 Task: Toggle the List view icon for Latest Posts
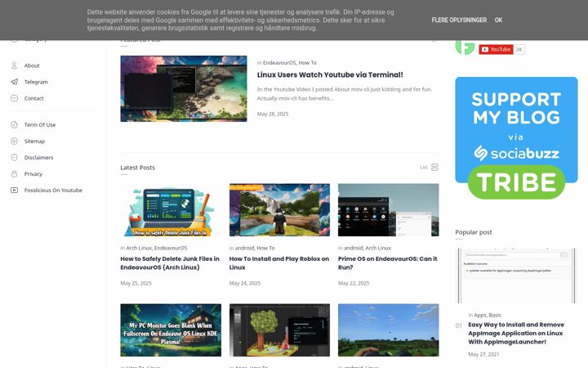click(434, 167)
